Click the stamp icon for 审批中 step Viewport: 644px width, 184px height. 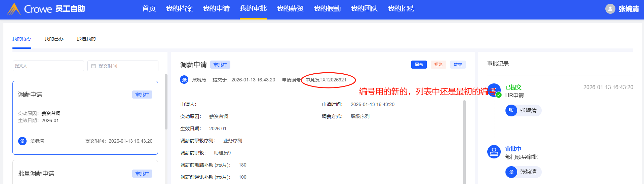coord(494,152)
